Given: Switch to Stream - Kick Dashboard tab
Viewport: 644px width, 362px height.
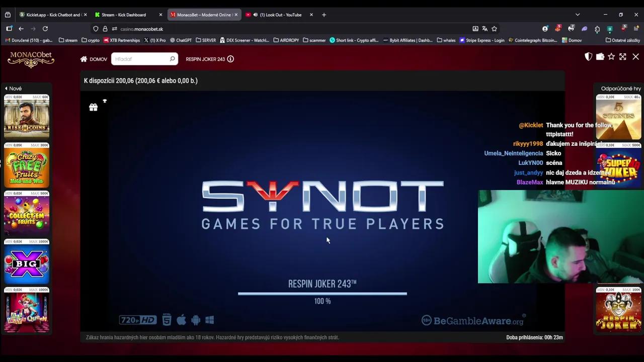Looking at the screenshot, I should (x=128, y=15).
